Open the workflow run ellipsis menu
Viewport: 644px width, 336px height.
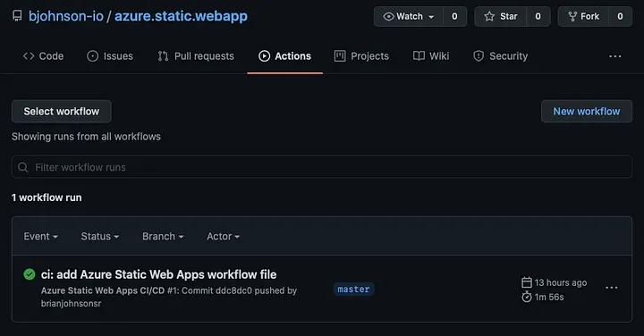pos(612,288)
